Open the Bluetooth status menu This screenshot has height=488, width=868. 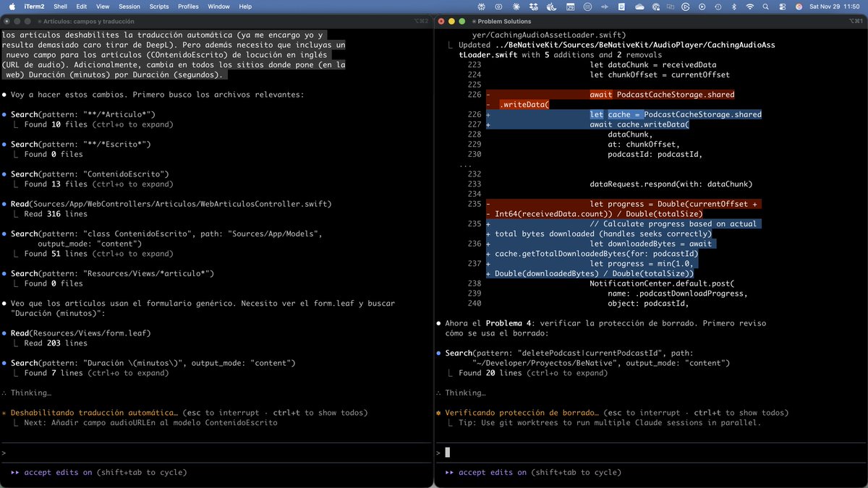pyautogui.click(x=734, y=7)
